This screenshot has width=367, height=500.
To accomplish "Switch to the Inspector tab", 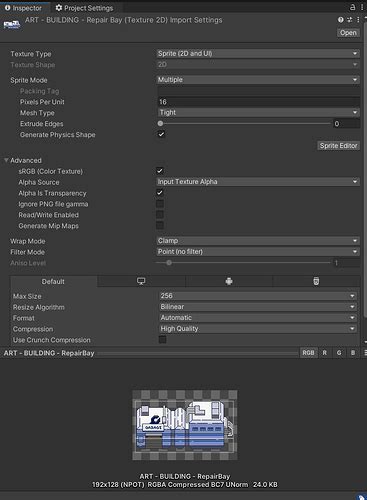I will pos(23,8).
